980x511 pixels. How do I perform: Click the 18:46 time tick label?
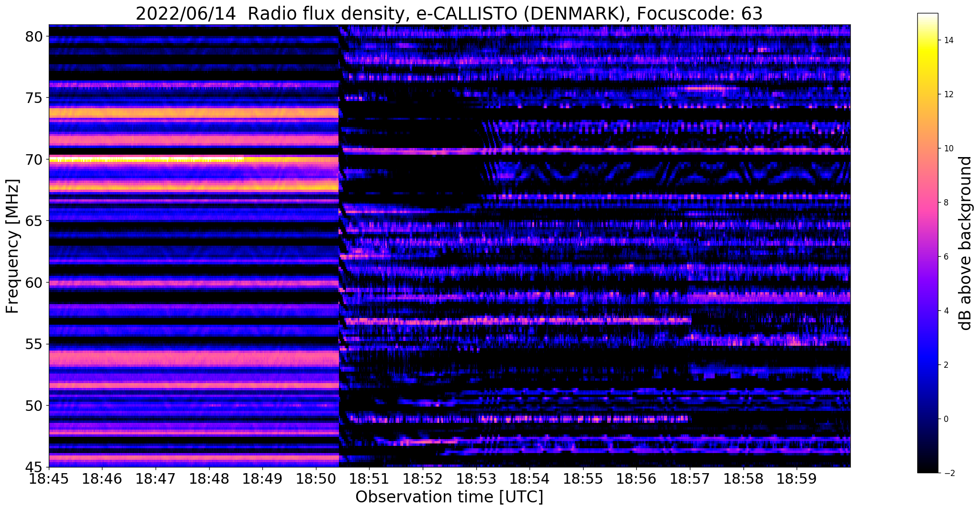[101, 479]
